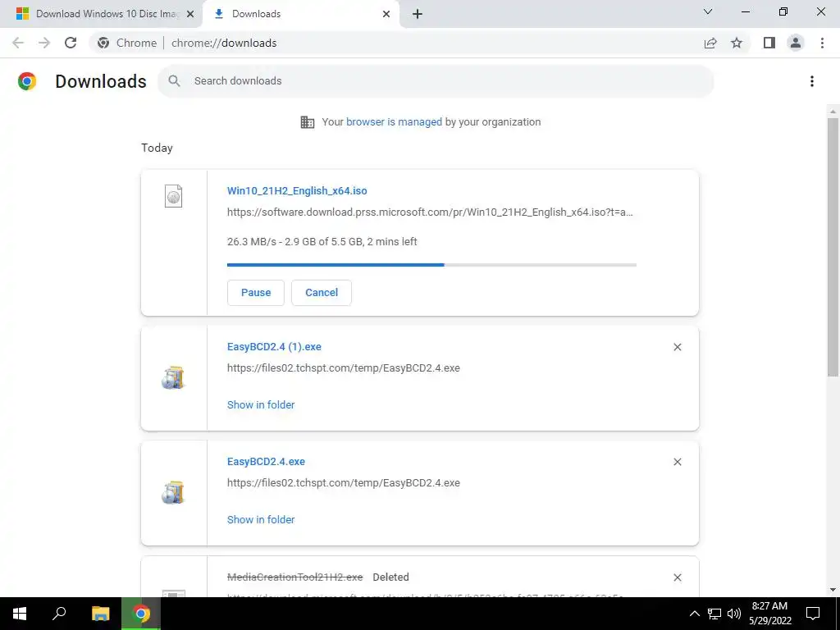Open the profile avatar menu

tap(796, 43)
